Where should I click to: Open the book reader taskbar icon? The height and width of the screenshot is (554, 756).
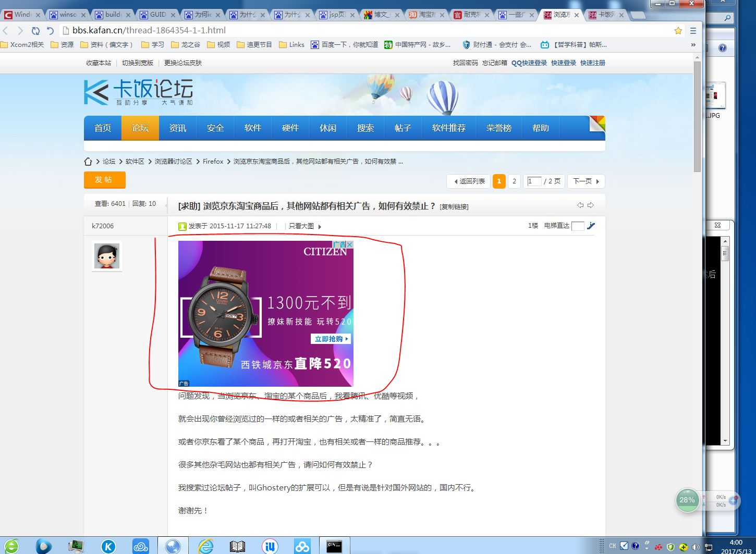point(237,546)
